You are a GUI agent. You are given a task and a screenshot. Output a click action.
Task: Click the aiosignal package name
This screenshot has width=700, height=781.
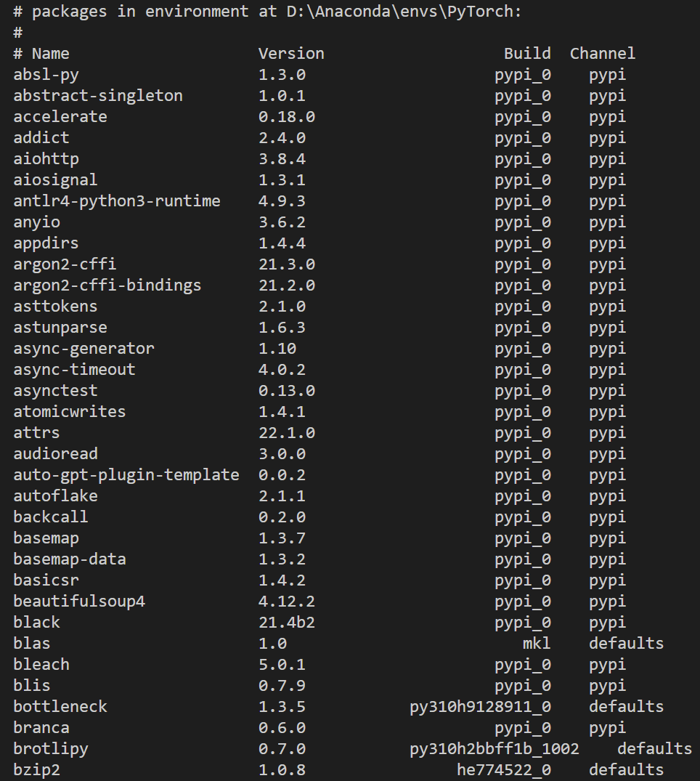(55, 179)
